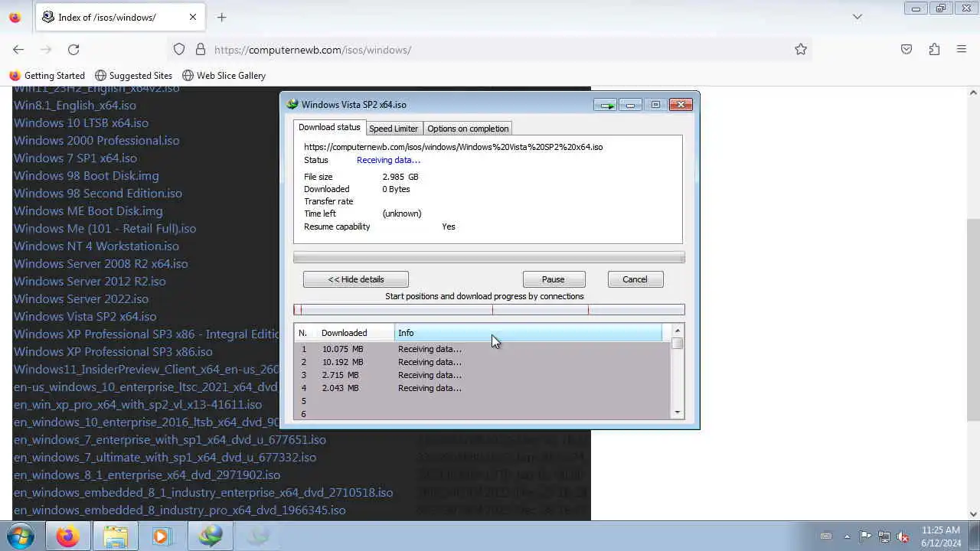Cancel the Vista download
The width and height of the screenshot is (980, 551).
coord(635,279)
